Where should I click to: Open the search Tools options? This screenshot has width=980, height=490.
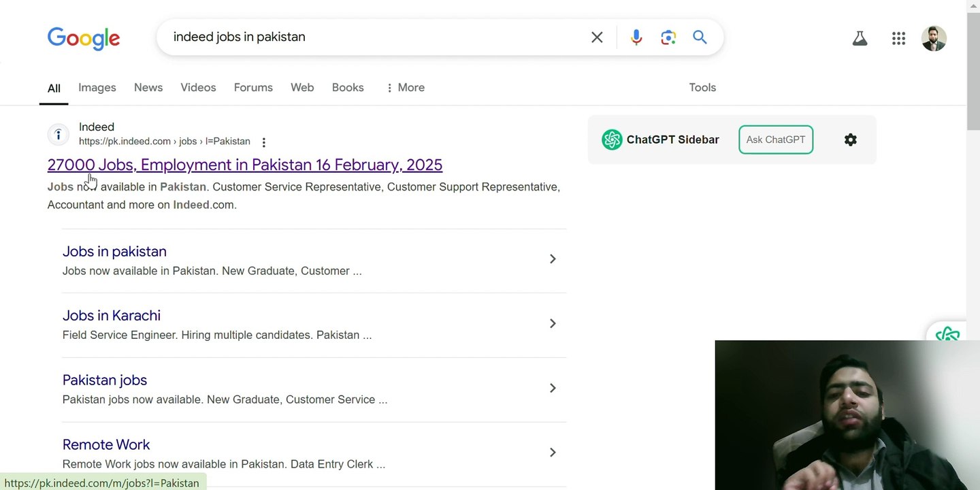[702, 87]
